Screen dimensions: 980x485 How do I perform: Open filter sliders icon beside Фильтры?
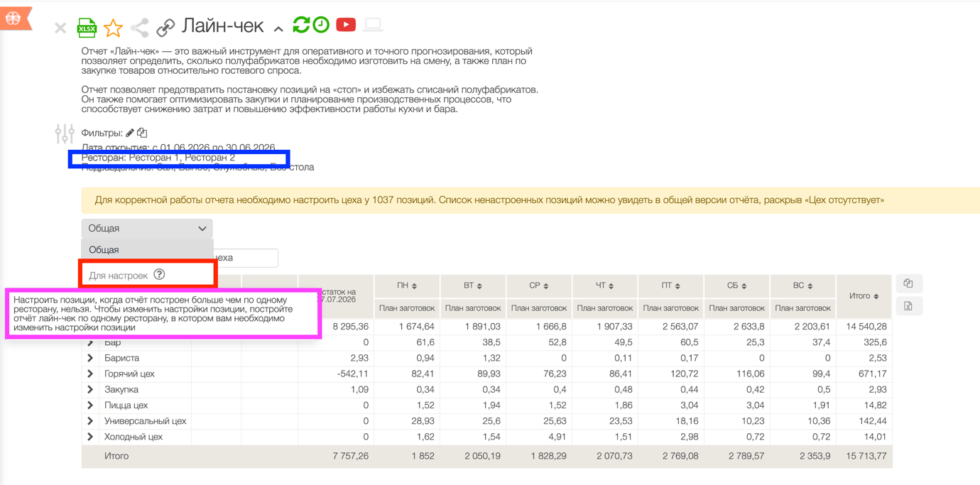coord(65,133)
